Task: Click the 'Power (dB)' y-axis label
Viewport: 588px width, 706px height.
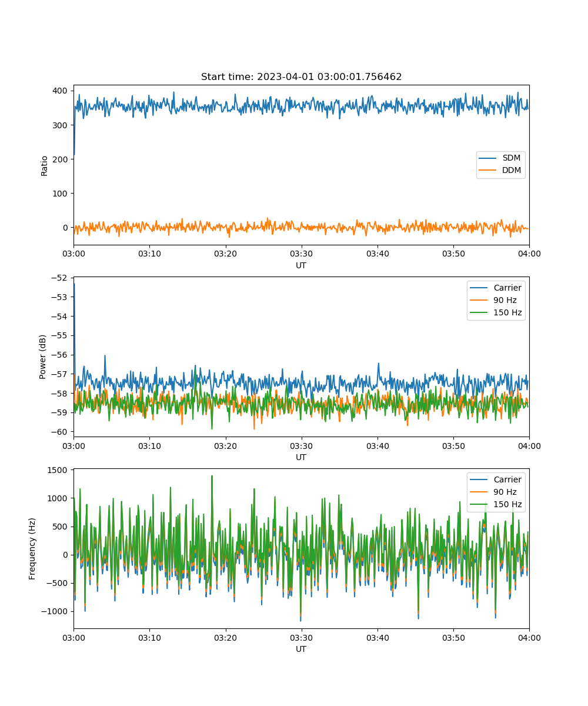Action: pos(42,357)
